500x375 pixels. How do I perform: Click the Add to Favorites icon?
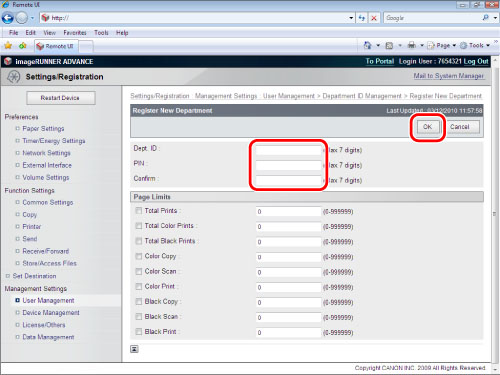point(23,46)
